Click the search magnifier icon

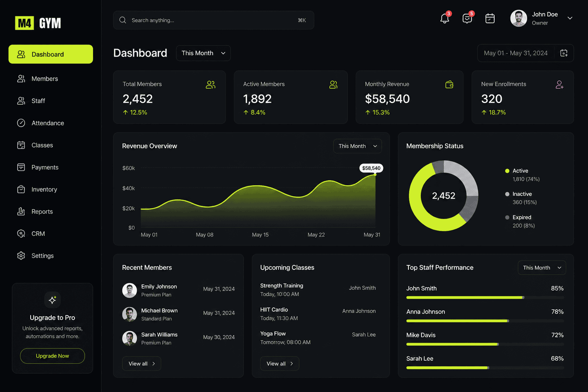pos(122,20)
